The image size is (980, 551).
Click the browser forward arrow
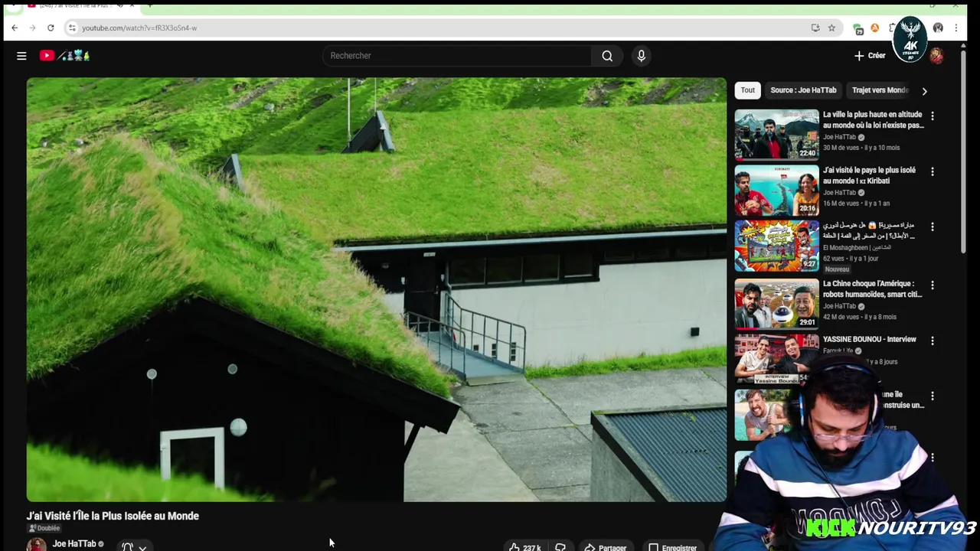point(32,28)
